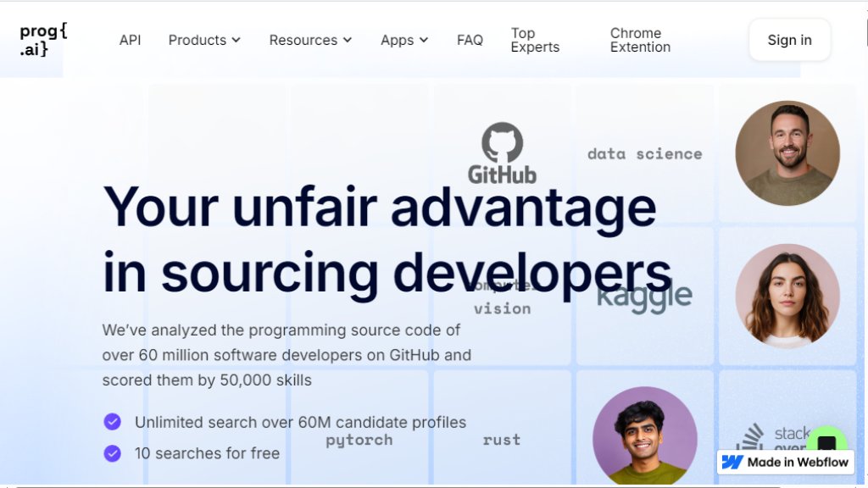
Task: Open the API page from navigation
Action: pos(130,40)
